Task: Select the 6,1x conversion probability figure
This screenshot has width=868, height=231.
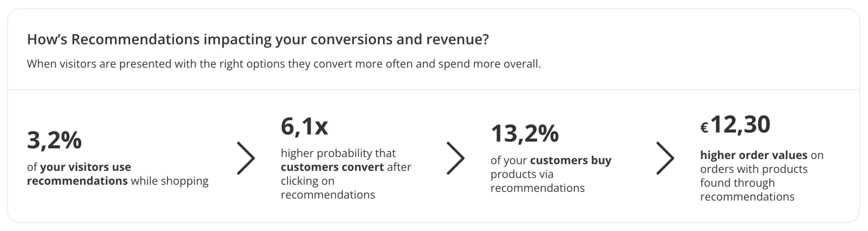Action: (x=304, y=126)
